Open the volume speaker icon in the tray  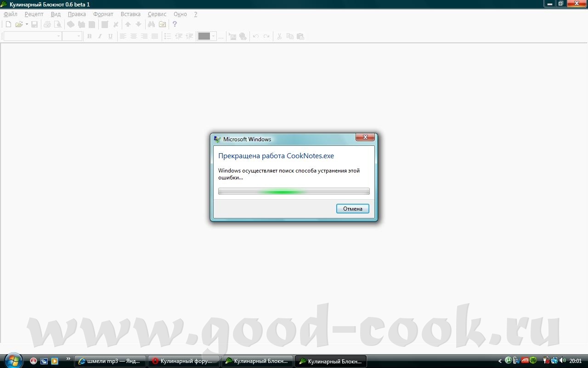pyautogui.click(x=563, y=361)
